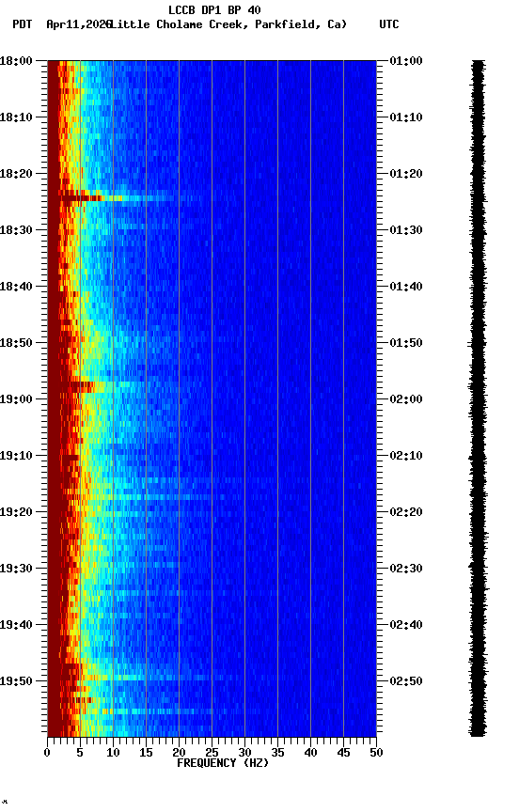
Task: Click the 02:40 UTC time label
Action: 406,625
